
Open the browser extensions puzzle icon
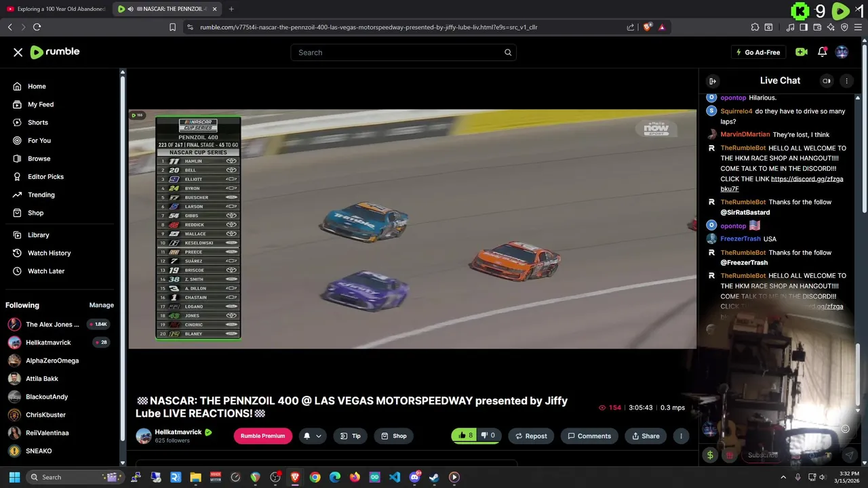click(x=755, y=27)
